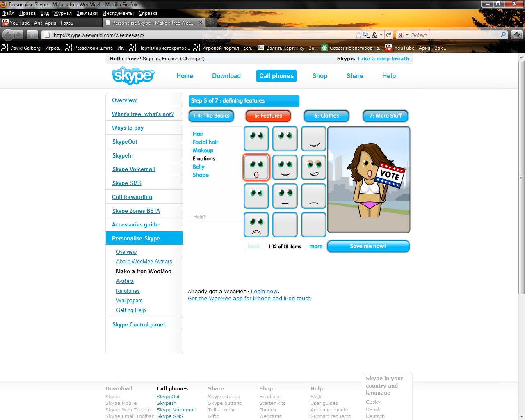Click the chart icon beside navigation arrows
525x420 pixels.
32,35
